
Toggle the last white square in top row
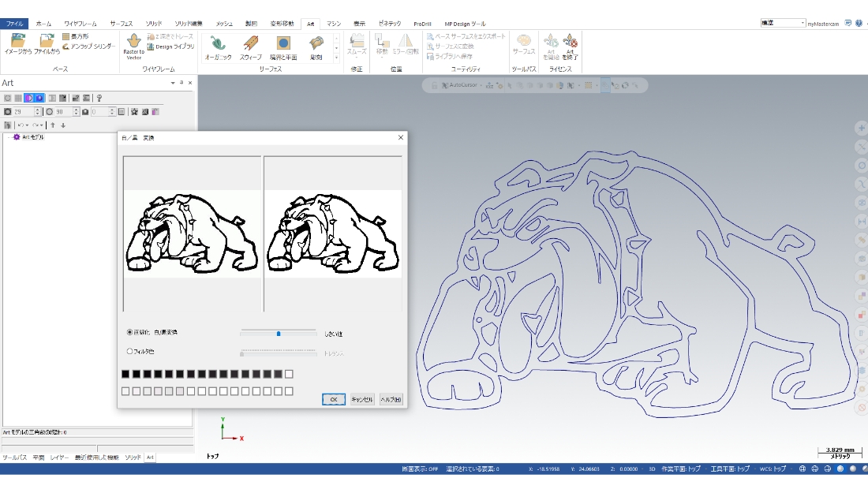click(289, 375)
